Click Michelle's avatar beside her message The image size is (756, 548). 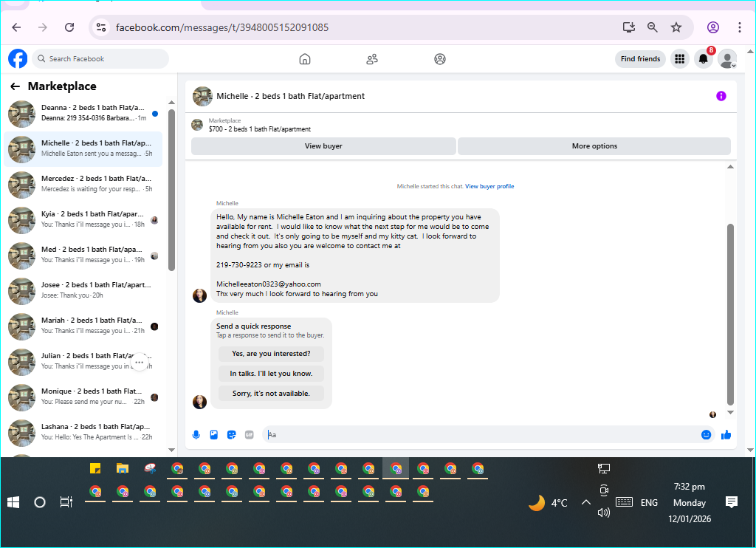(x=199, y=295)
